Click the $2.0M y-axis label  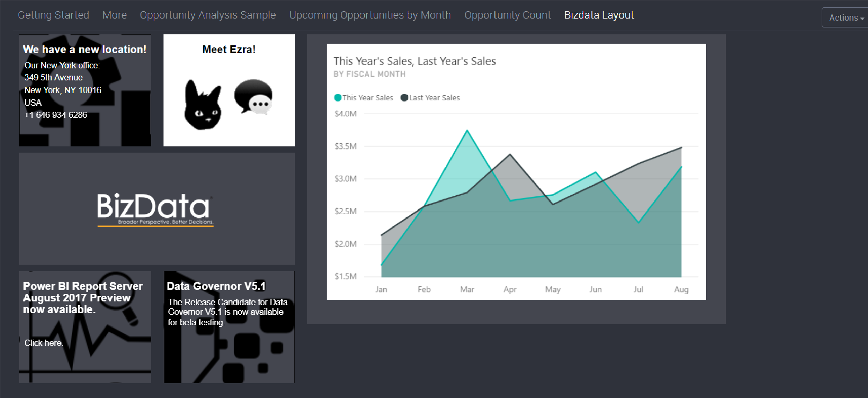346,244
